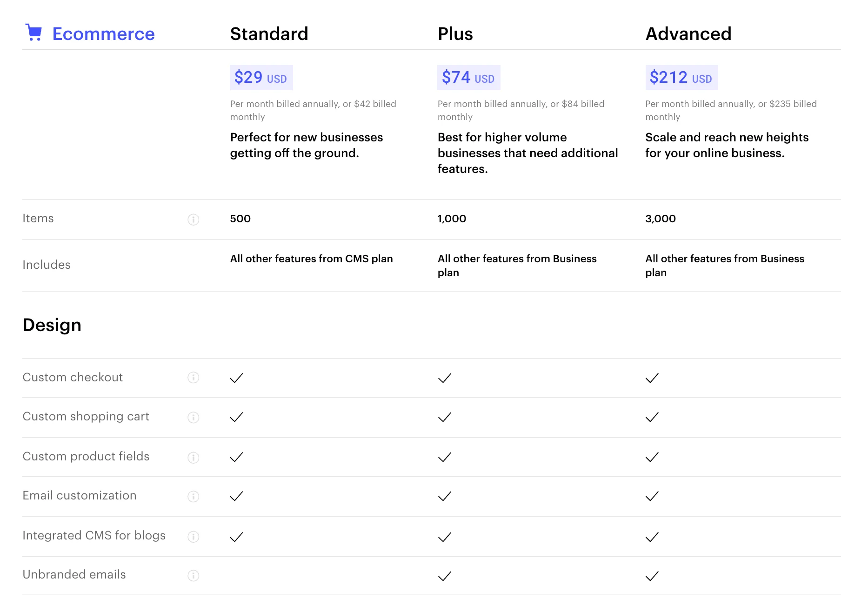Viewport: 868px width, 612px height.
Task: Click the info icon beside Items
Action: [194, 220]
